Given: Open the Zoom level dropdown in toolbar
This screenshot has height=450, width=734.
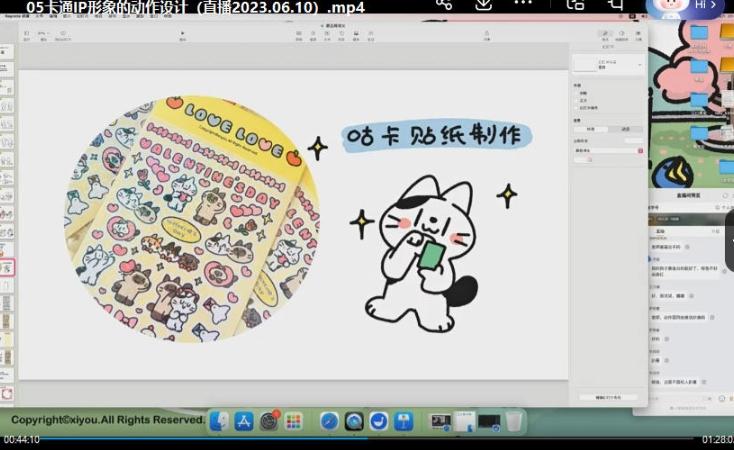Looking at the screenshot, I should (x=42, y=35).
